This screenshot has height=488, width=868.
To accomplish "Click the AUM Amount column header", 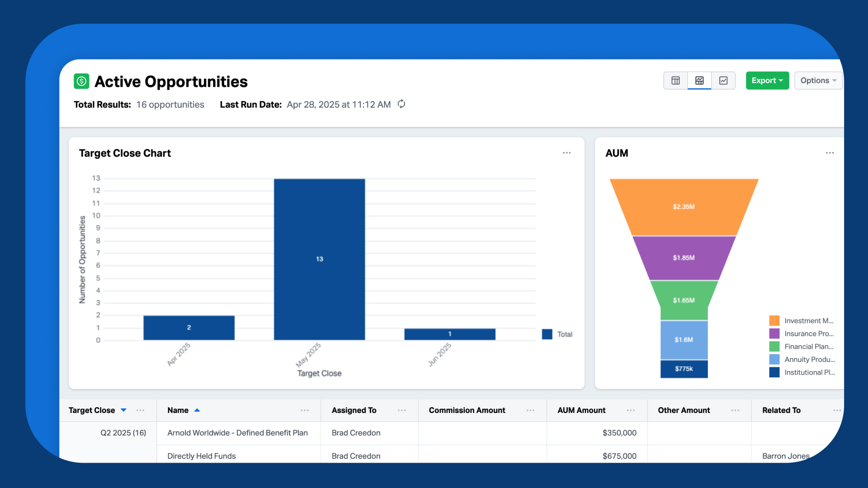I will point(581,410).
